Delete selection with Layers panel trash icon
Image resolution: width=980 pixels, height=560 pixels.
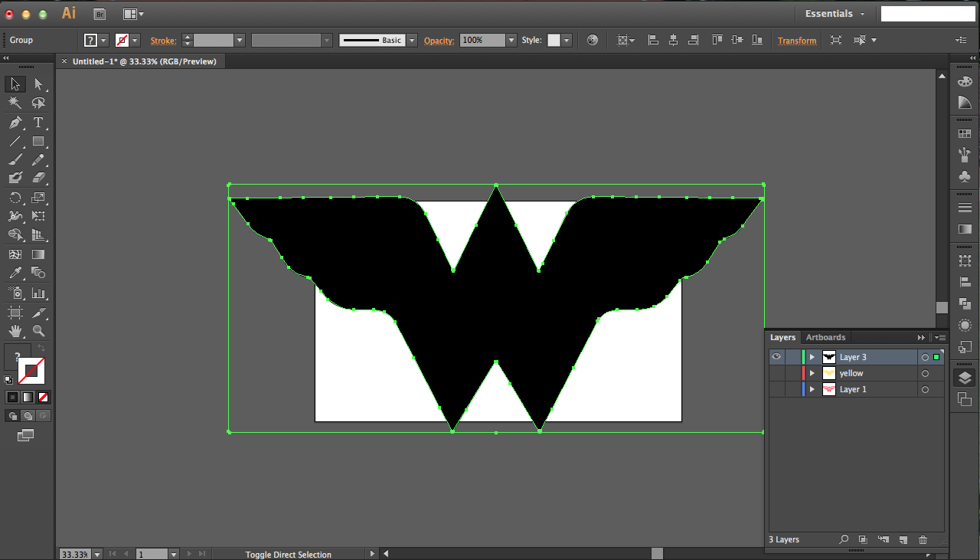point(923,540)
